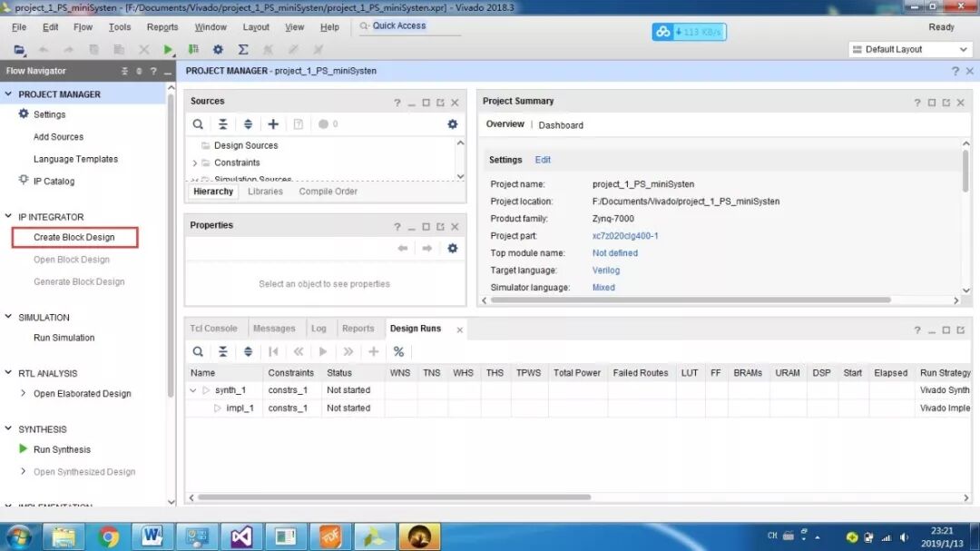Click the create runs plus icon
980x551 pixels.
tap(373, 351)
